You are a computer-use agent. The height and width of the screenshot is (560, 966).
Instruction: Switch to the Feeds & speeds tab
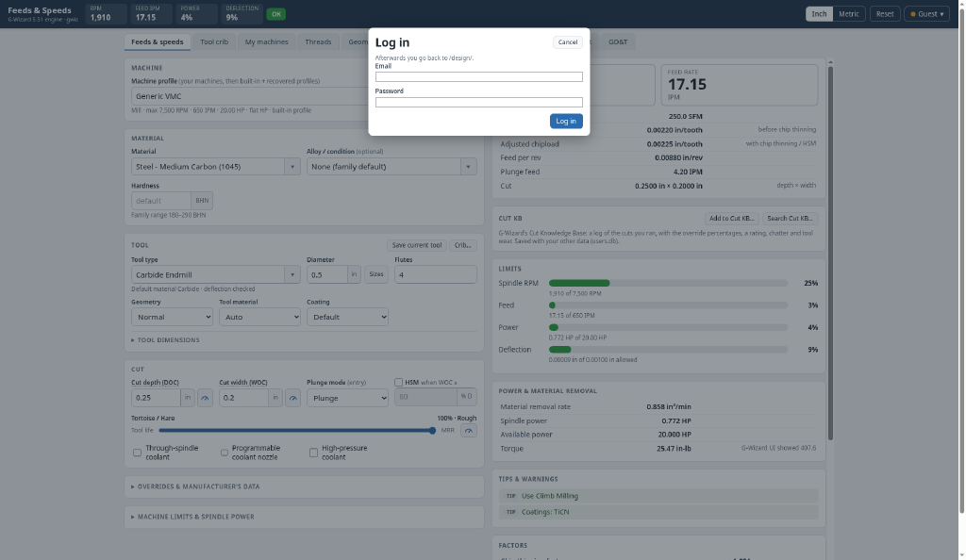pos(158,41)
